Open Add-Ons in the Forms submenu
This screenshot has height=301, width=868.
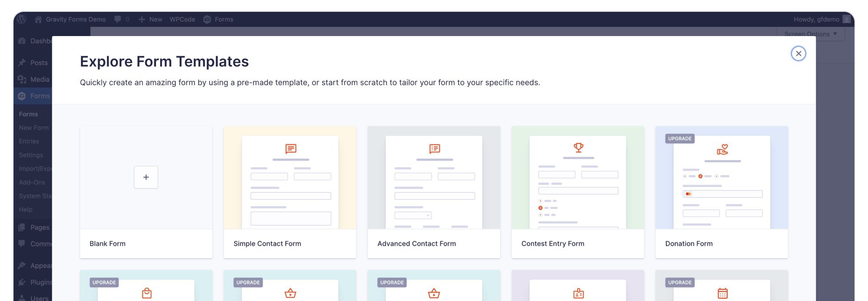coord(32,182)
